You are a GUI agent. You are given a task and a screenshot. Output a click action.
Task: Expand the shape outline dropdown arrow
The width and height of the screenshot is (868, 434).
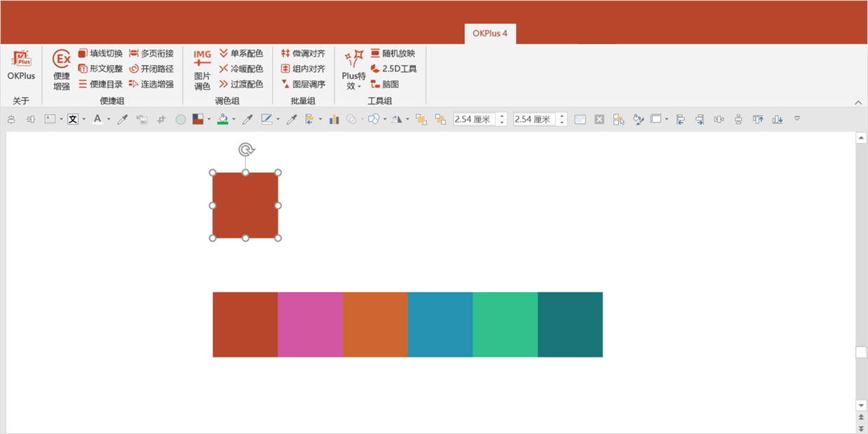pyautogui.click(x=278, y=119)
